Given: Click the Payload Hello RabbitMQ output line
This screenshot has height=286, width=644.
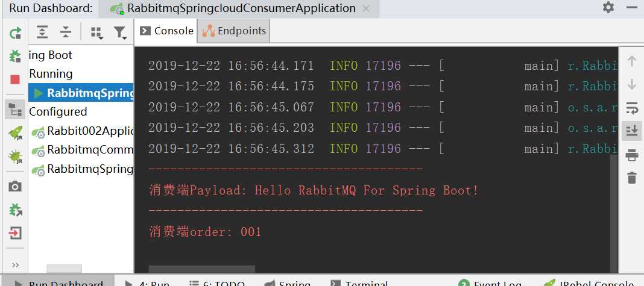Looking at the screenshot, I should [x=314, y=190].
